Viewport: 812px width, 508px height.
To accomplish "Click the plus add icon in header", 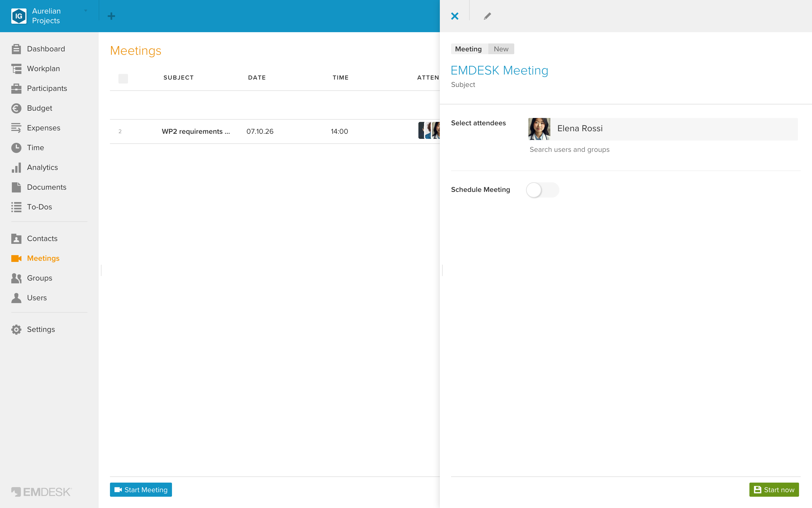I will 111,16.
